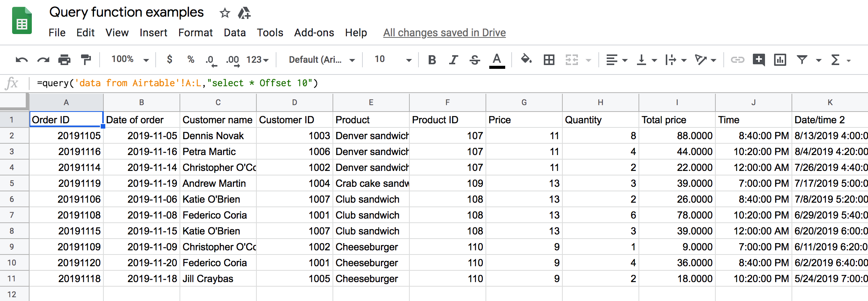Insert a link with the chain icon
Viewport: 868px width, 301px height.
tap(737, 60)
